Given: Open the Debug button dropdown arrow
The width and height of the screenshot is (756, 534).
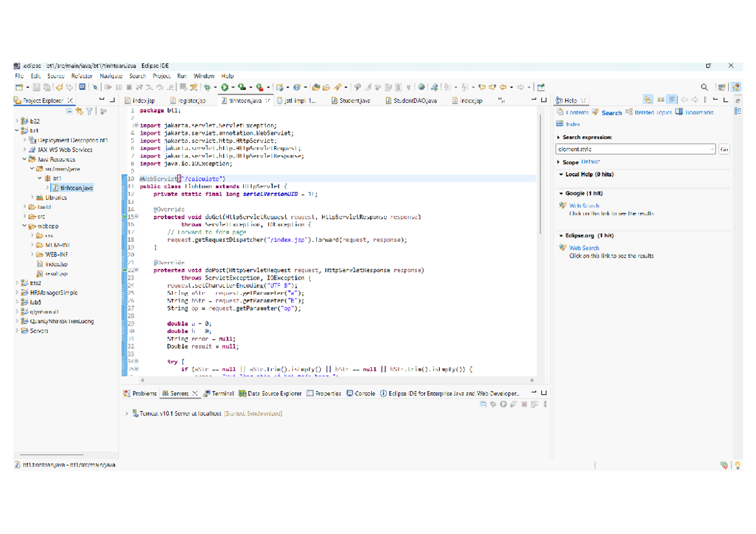Looking at the screenshot, I should pos(215,88).
